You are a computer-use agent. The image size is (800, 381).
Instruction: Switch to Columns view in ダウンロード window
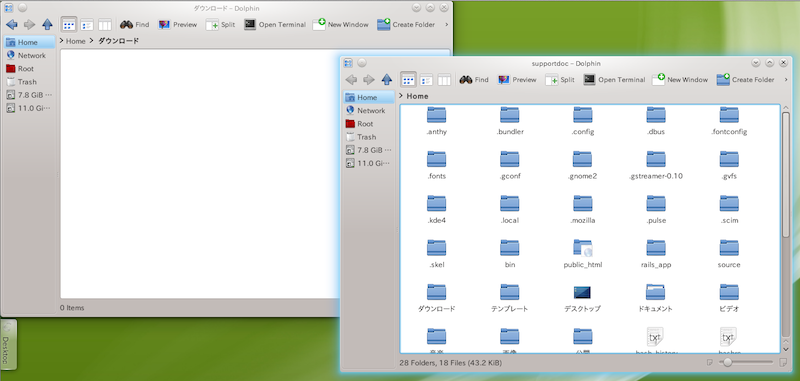(105, 24)
